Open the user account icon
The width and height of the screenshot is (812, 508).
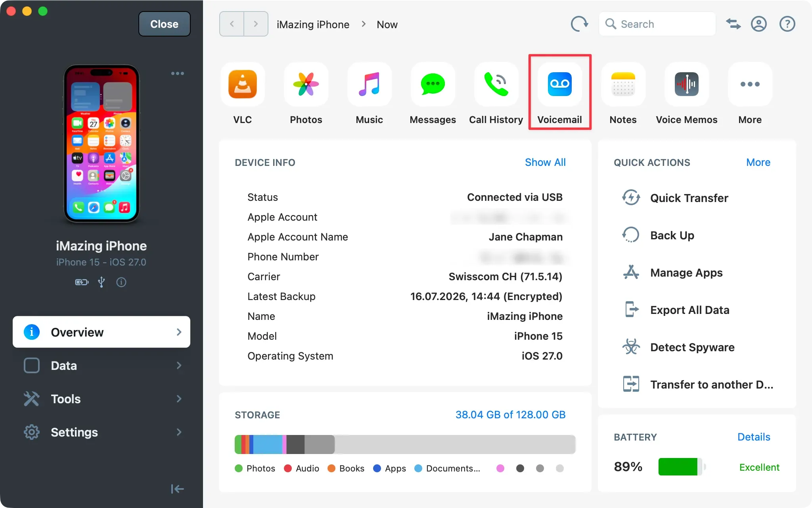coord(759,24)
